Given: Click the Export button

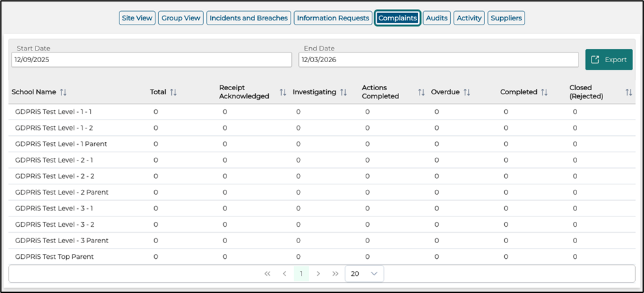Looking at the screenshot, I should click(609, 59).
